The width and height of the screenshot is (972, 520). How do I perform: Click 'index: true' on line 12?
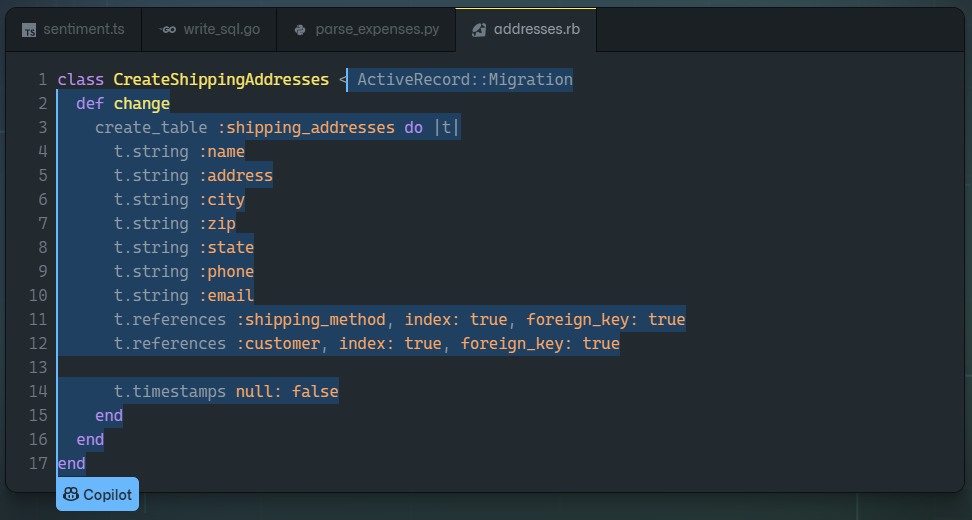391,344
